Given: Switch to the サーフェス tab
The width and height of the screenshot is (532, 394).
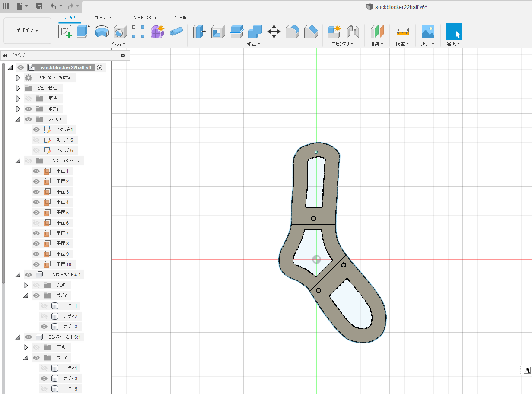Looking at the screenshot, I should [103, 18].
